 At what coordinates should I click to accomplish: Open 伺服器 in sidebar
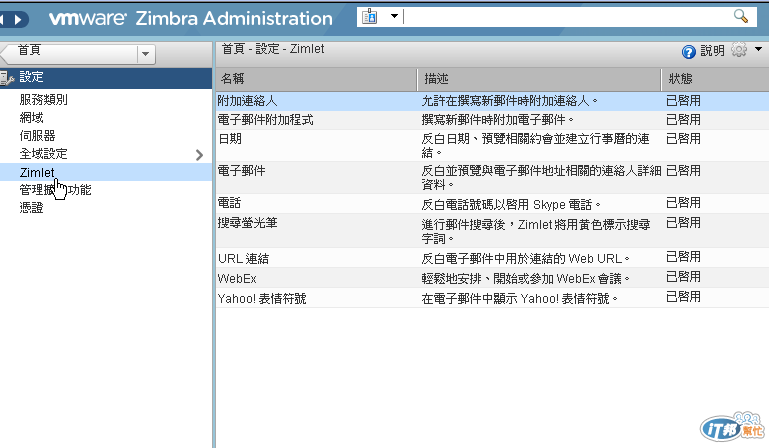point(37,136)
